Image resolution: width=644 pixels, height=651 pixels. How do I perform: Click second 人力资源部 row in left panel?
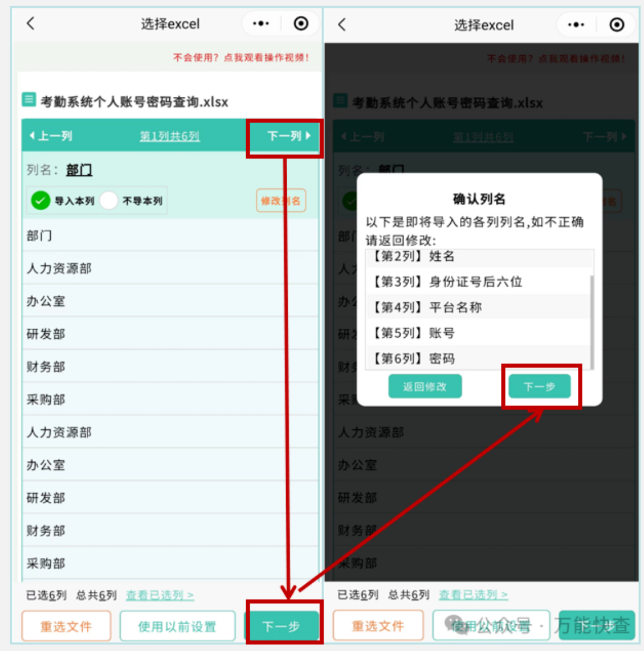(x=170, y=432)
